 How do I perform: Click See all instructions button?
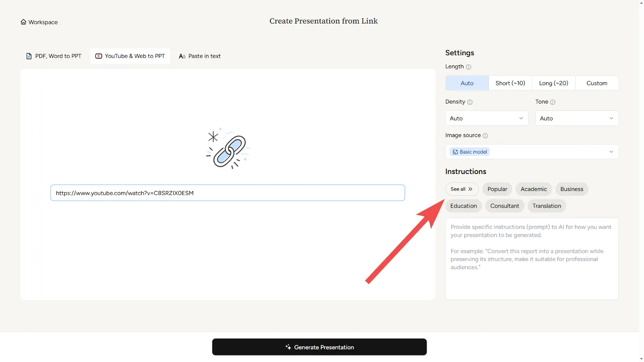(x=462, y=189)
